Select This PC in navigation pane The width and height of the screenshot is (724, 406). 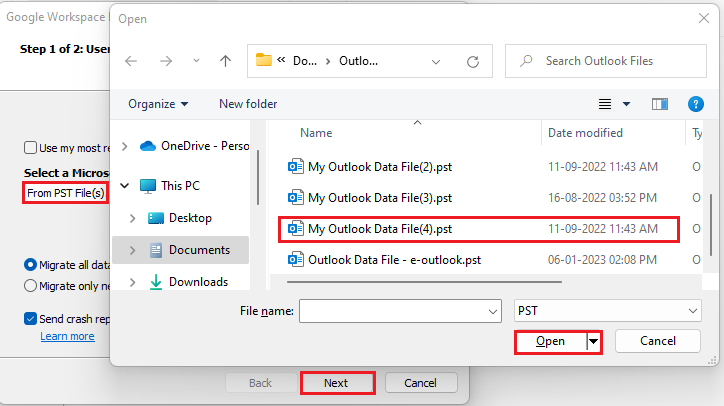(180, 186)
